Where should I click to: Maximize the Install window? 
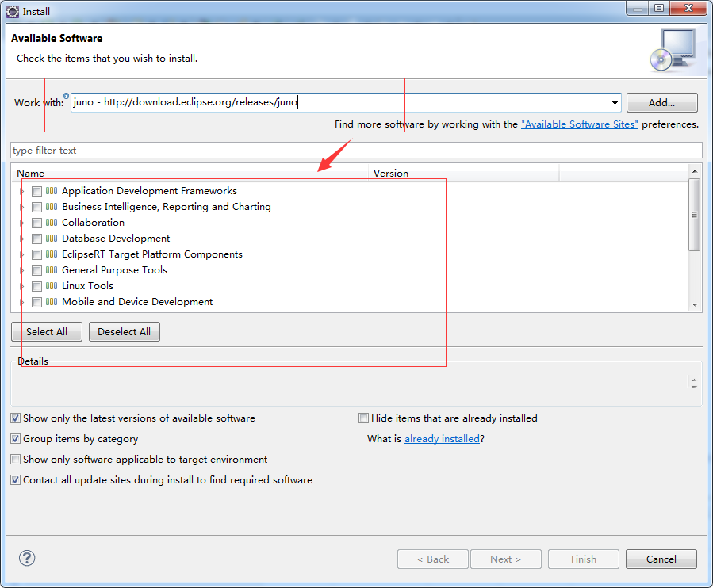(x=659, y=8)
